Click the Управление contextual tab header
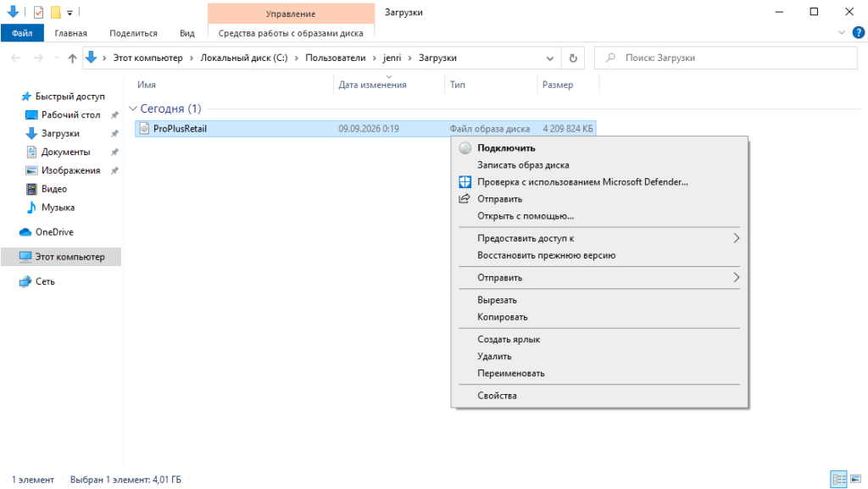The image size is (868, 489). pos(291,14)
